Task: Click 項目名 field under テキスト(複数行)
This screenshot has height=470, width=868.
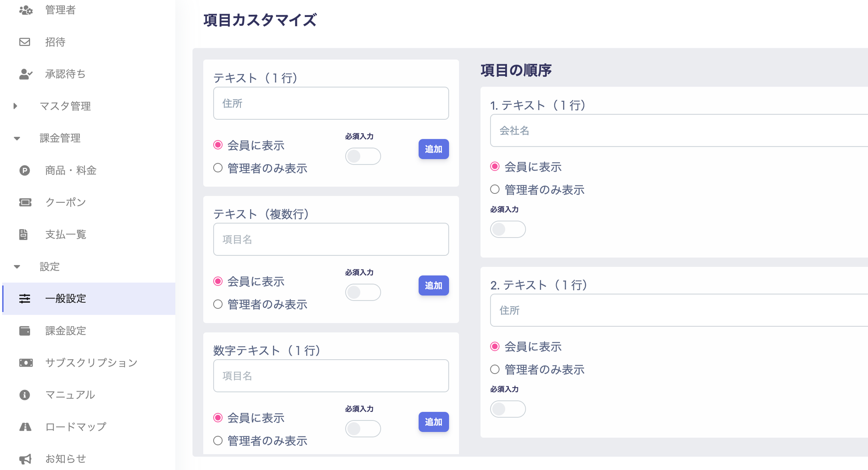Action: (331, 239)
